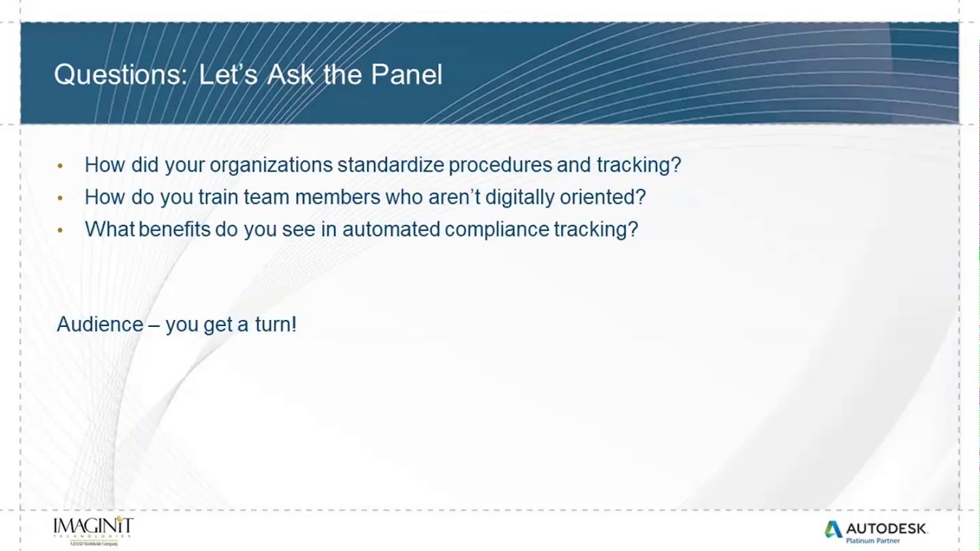The width and height of the screenshot is (980, 551).
Task: Click the bullet before the standardize procedures question
Action: (x=60, y=165)
